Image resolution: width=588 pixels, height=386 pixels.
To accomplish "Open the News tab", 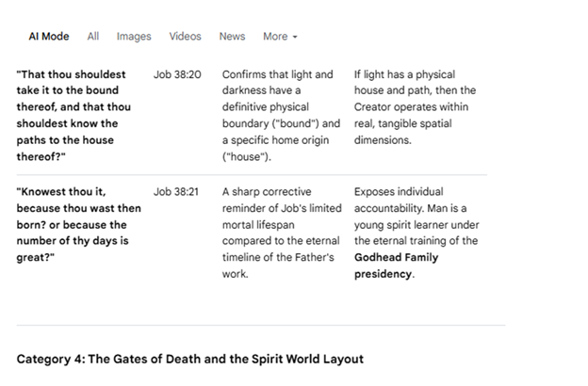I will (x=232, y=37).
